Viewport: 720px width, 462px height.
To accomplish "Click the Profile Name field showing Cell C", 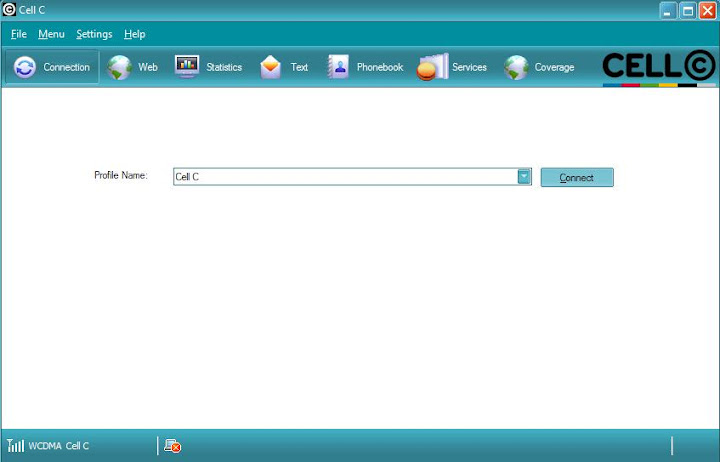I will tap(352, 177).
